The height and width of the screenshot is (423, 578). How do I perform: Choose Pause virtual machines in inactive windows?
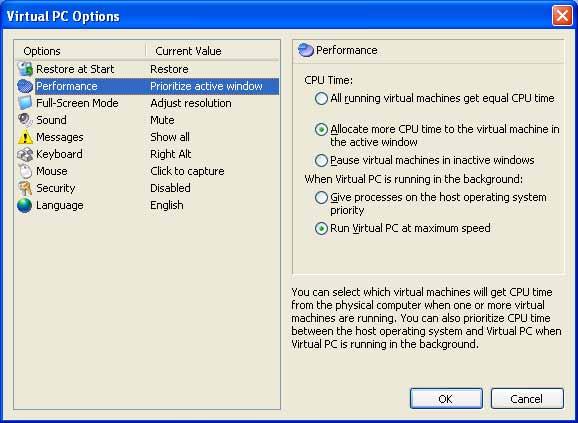[321, 160]
